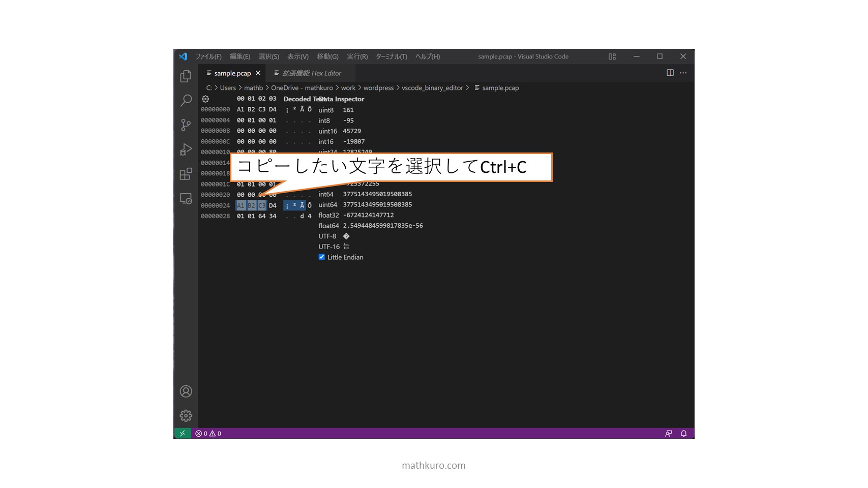The height and width of the screenshot is (488, 868).
Task: Click the work breadcrumb segment
Action: (348, 88)
